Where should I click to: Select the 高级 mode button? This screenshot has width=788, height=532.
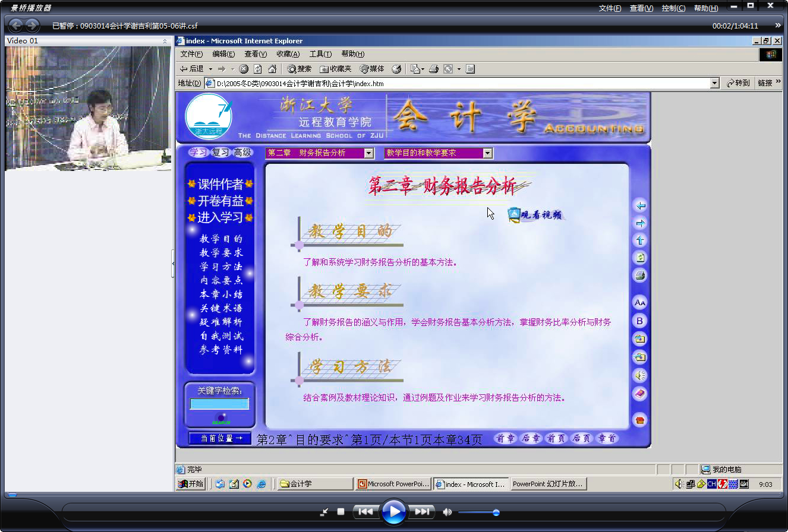[242, 153]
